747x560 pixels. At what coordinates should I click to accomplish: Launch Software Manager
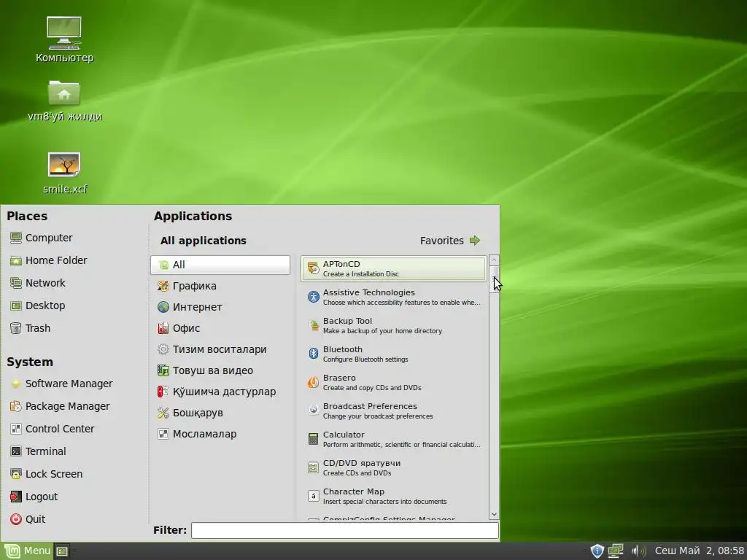(61, 384)
